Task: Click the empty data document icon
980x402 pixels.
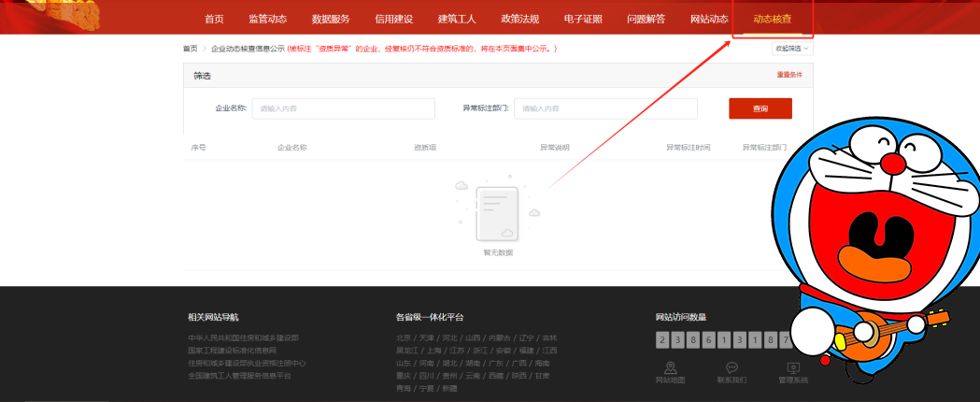Action: (497, 213)
